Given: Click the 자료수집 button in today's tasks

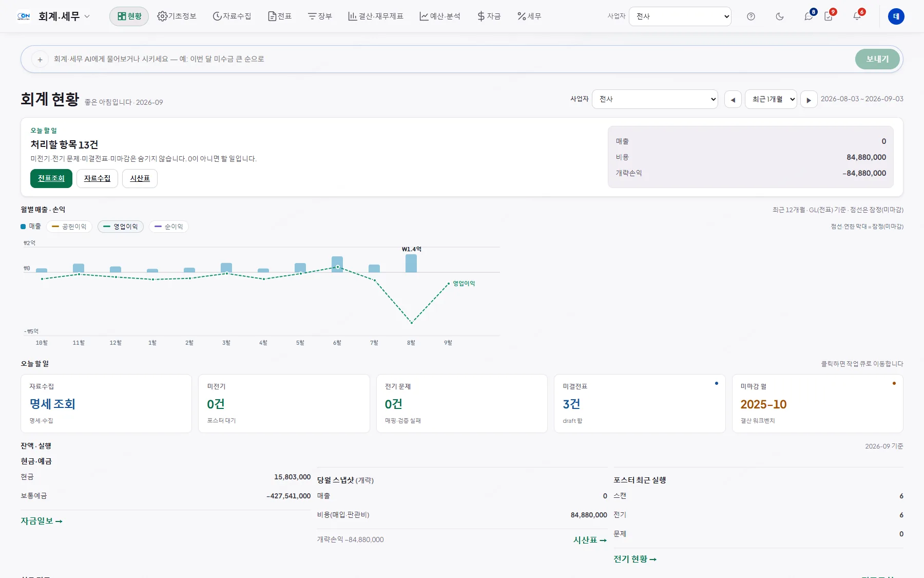Looking at the screenshot, I should coord(97,178).
